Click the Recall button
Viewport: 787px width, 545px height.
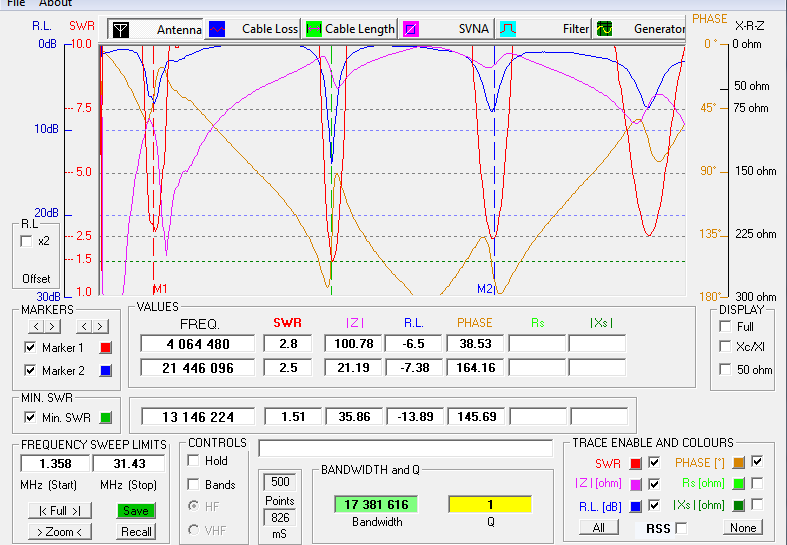(136, 531)
